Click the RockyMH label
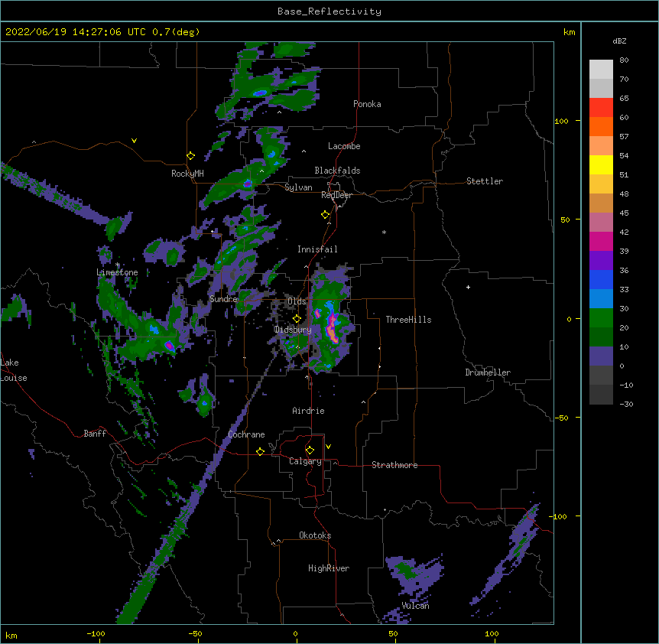The height and width of the screenshot is (644, 659). [187, 174]
